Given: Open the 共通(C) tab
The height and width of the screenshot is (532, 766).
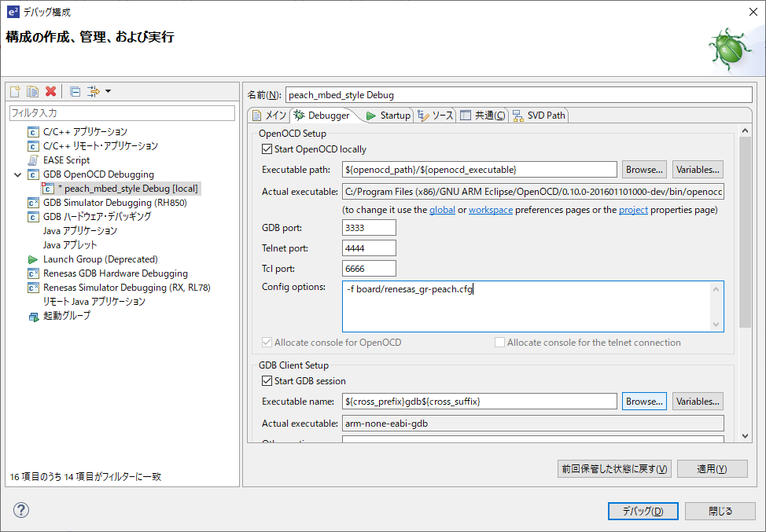Looking at the screenshot, I should point(483,116).
